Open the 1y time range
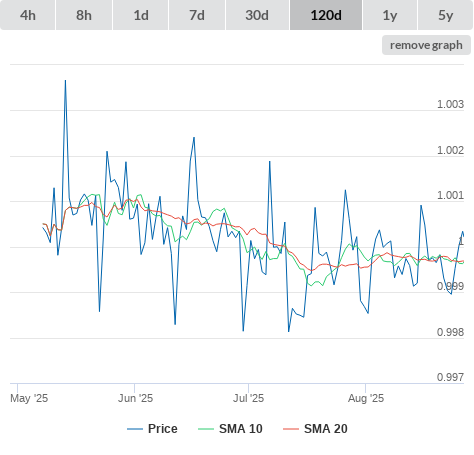This screenshot has width=474, height=455. (x=390, y=15)
